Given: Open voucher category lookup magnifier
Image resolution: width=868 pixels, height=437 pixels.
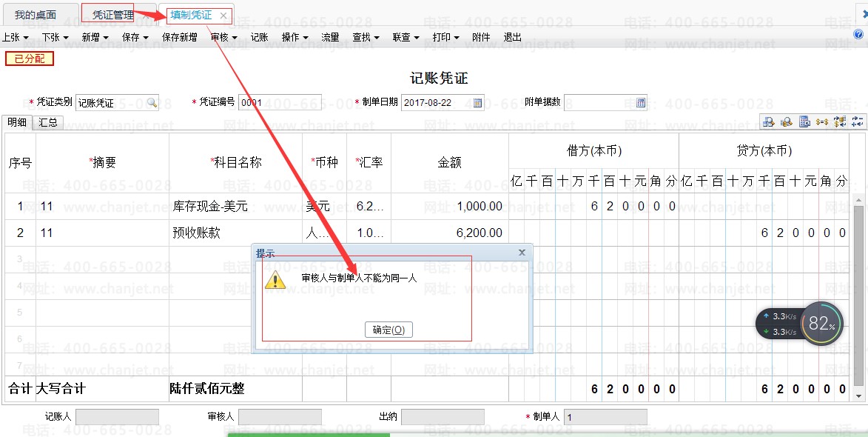Looking at the screenshot, I should point(152,102).
